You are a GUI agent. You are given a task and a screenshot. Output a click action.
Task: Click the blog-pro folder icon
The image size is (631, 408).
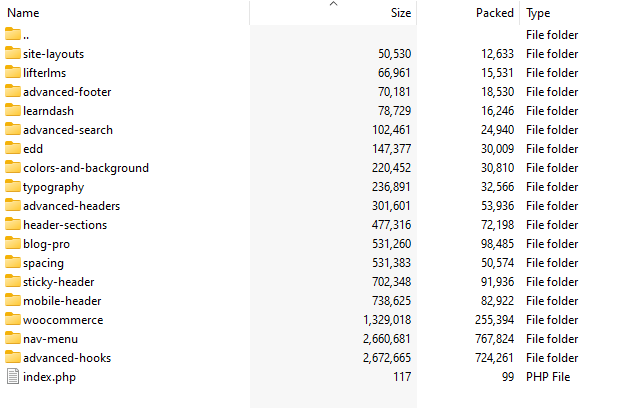(12, 244)
